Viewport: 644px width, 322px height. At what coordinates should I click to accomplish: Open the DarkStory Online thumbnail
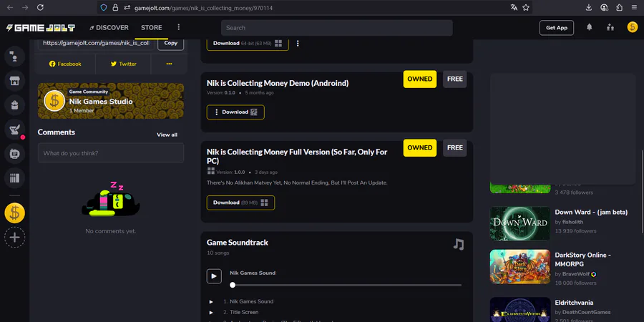coord(520,267)
